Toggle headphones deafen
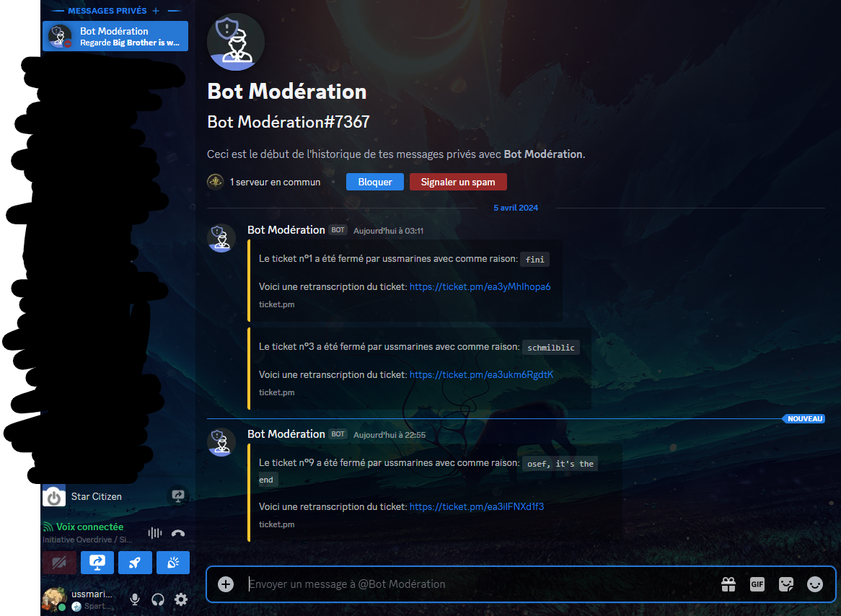Image resolution: width=841 pixels, height=616 pixels. click(158, 599)
